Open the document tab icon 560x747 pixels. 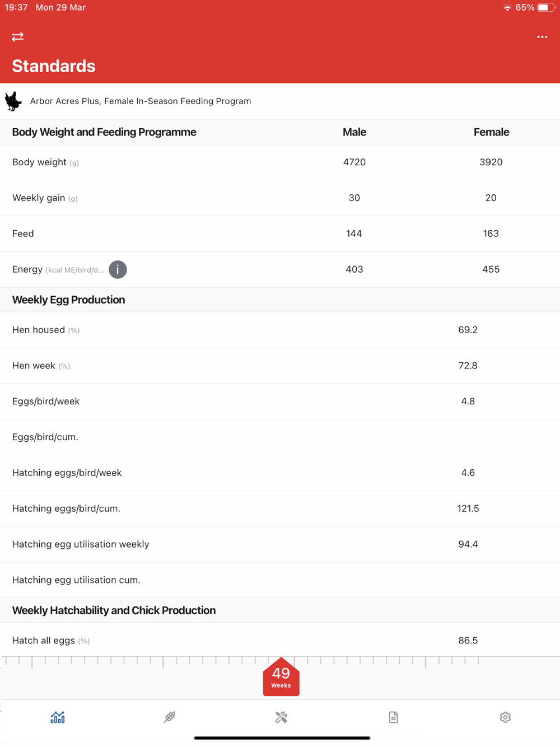pyautogui.click(x=393, y=717)
